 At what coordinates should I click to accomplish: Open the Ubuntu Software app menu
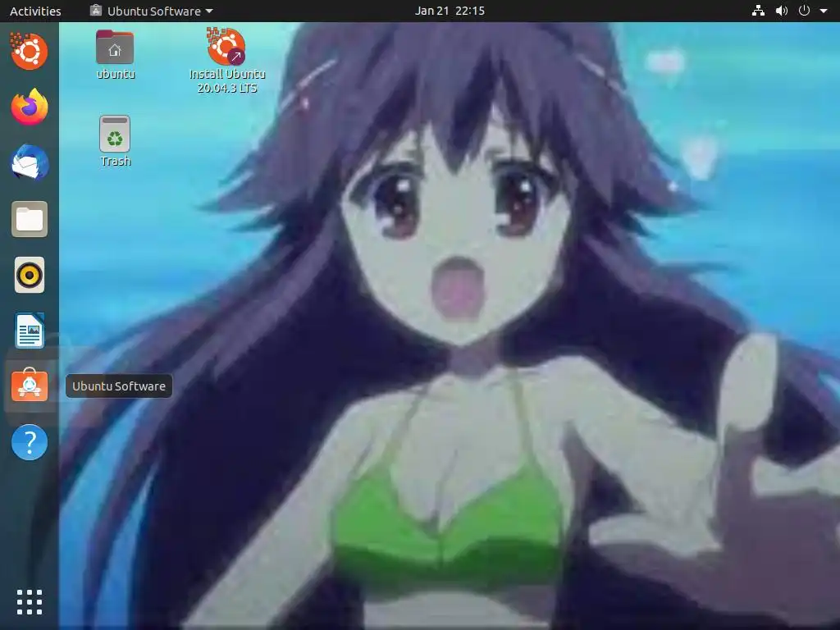151,11
